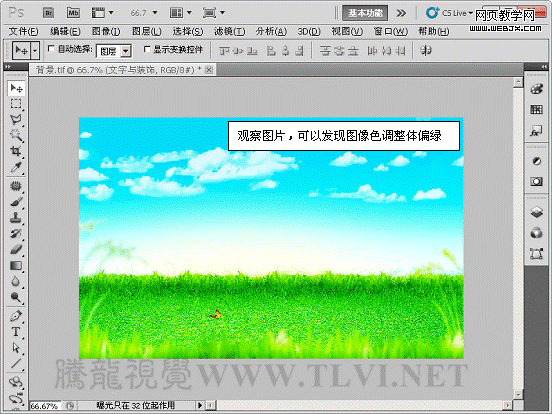
Task: Open the 窗口(W) menu
Action: click(x=390, y=32)
